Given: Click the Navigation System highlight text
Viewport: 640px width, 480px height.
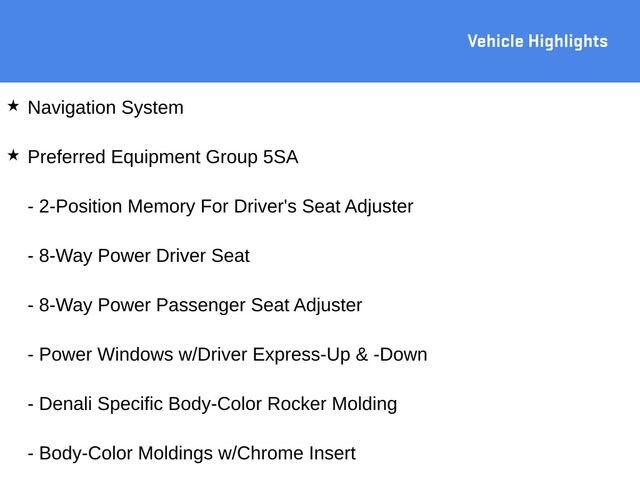Looking at the screenshot, I should click(x=105, y=108).
